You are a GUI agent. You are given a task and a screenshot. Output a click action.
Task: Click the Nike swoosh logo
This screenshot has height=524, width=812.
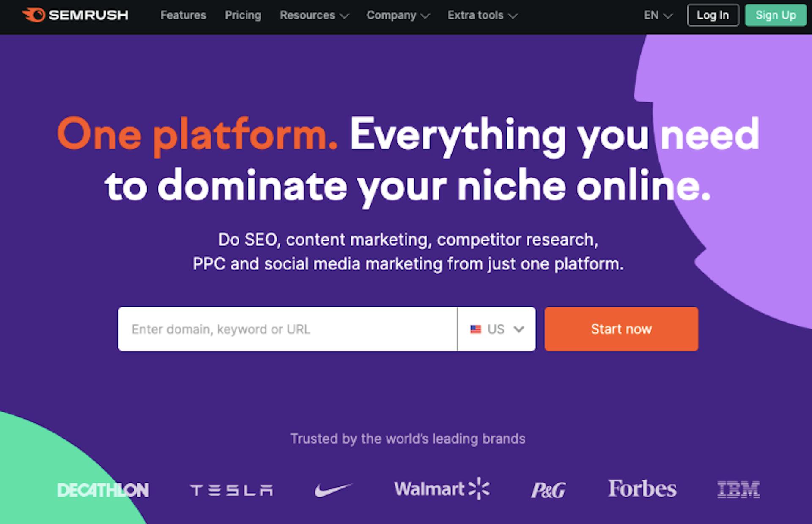click(x=333, y=490)
